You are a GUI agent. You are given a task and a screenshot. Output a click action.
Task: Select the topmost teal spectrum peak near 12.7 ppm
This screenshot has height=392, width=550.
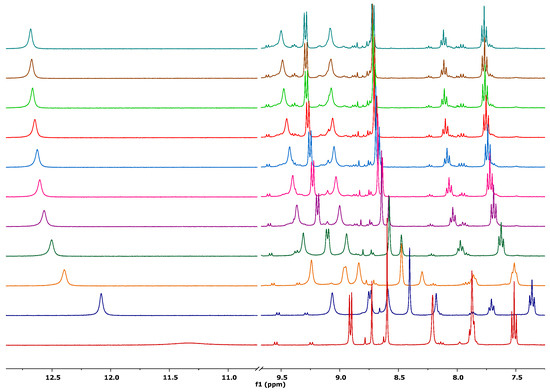31,39
